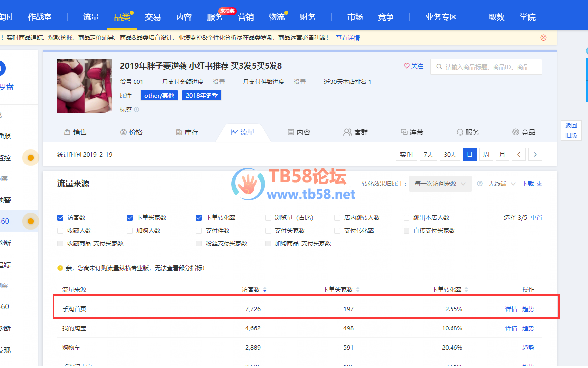This screenshot has height=368, width=588.
Task: Go to next date with right arrow
Action: point(535,155)
